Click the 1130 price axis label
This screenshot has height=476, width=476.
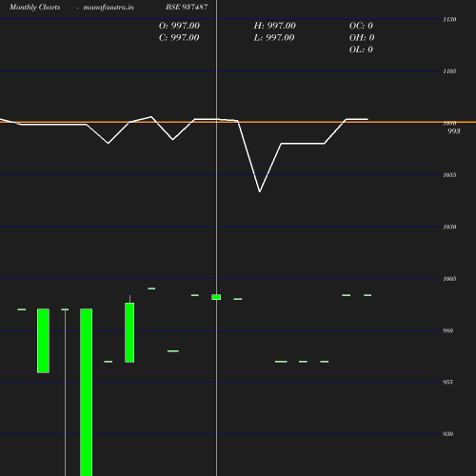(x=449, y=20)
